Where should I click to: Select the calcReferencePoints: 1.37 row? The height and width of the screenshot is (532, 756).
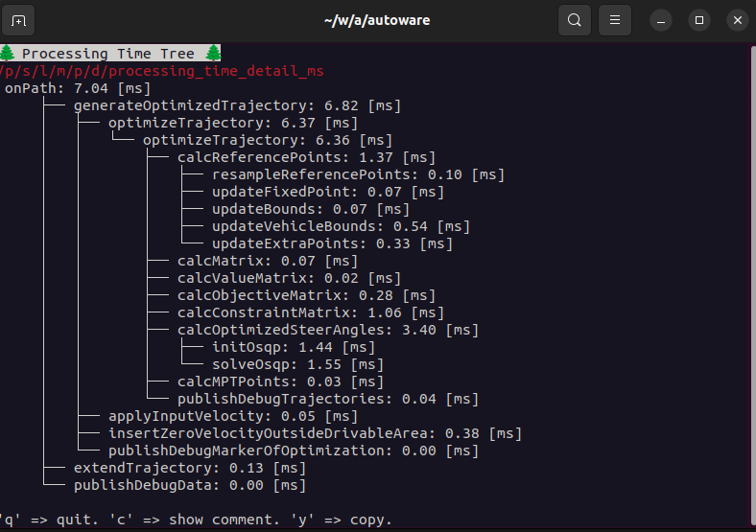(306, 157)
